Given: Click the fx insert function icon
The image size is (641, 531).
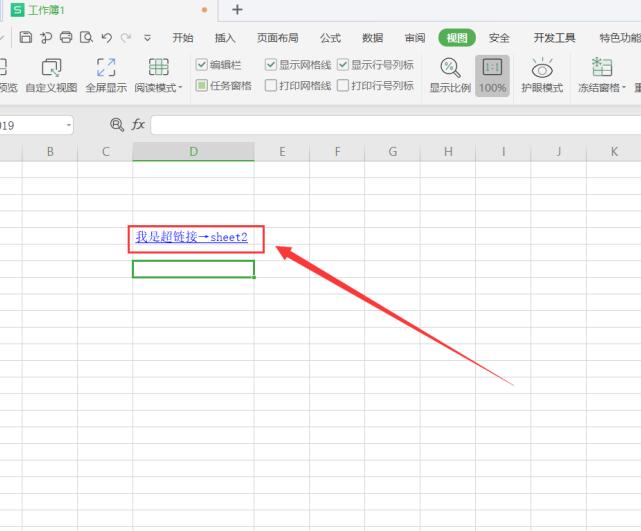Looking at the screenshot, I should [x=138, y=125].
